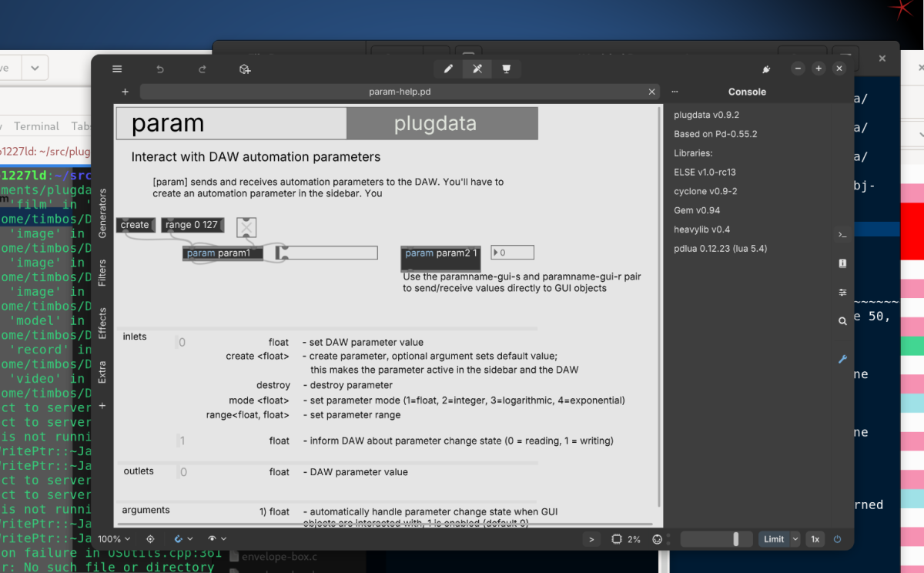Adjust the master volume slider

(x=718, y=539)
